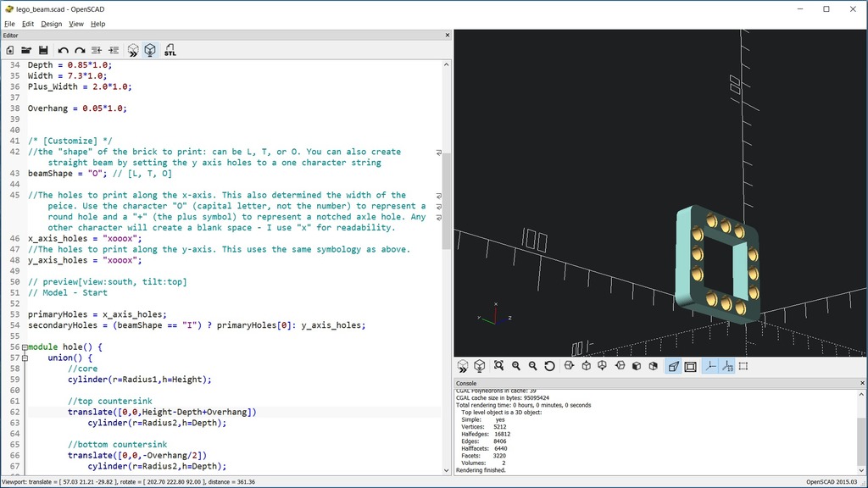
Task: Click the Export as STL icon
Action: click(170, 51)
